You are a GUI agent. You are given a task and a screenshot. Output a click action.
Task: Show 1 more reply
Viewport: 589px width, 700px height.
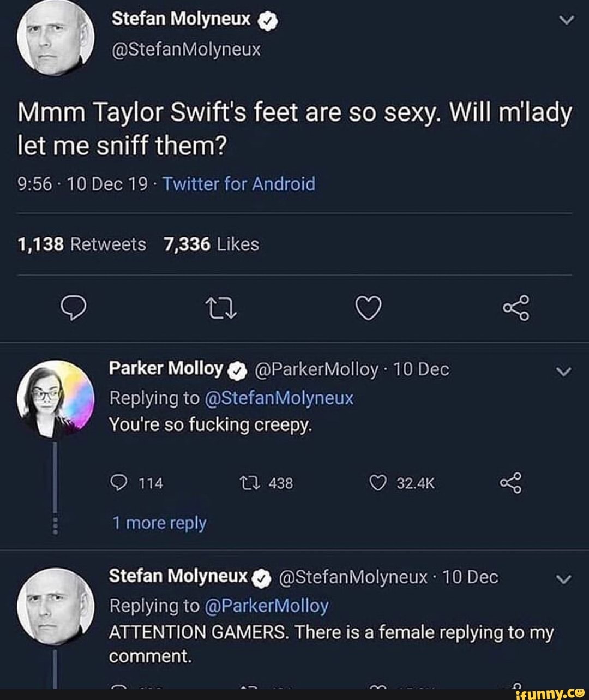(x=158, y=523)
